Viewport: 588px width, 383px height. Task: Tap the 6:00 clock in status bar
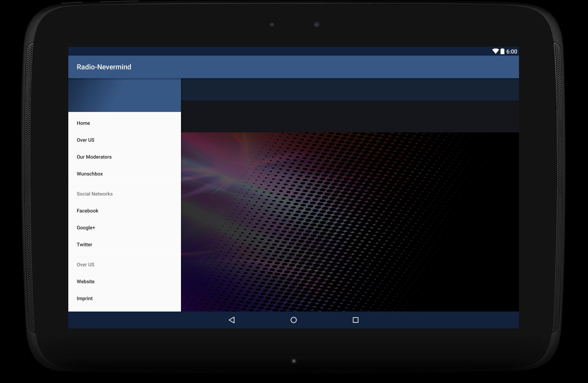512,52
